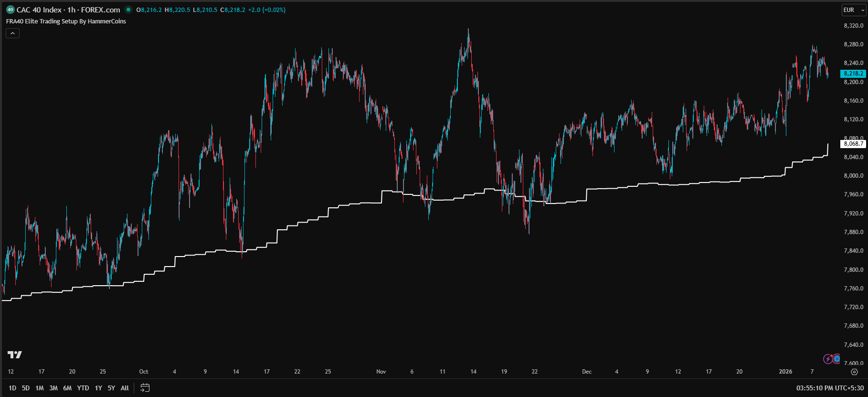
Task: Click the 7,800.0 price axis label
Action: pos(854,269)
